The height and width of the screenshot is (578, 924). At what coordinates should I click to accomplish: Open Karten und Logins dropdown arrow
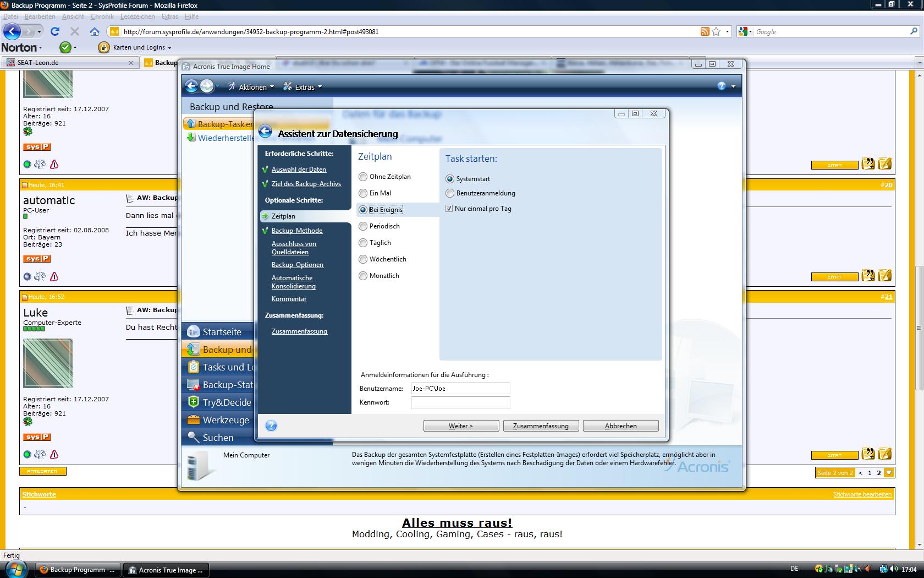coord(169,48)
